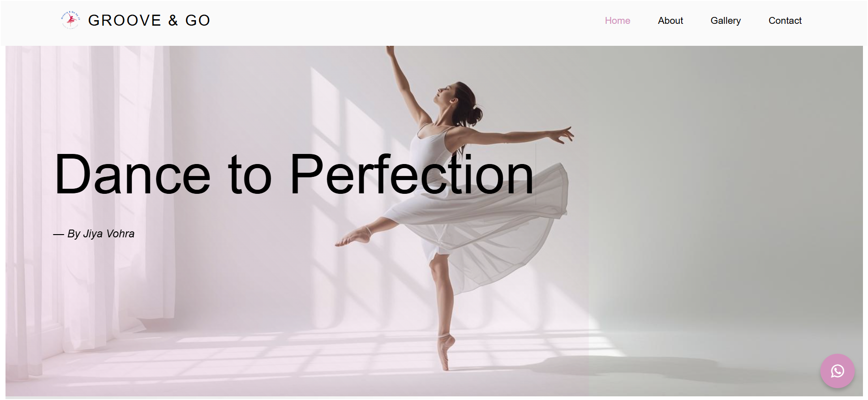Click the Groove & Go dancer logo icon

(71, 20)
